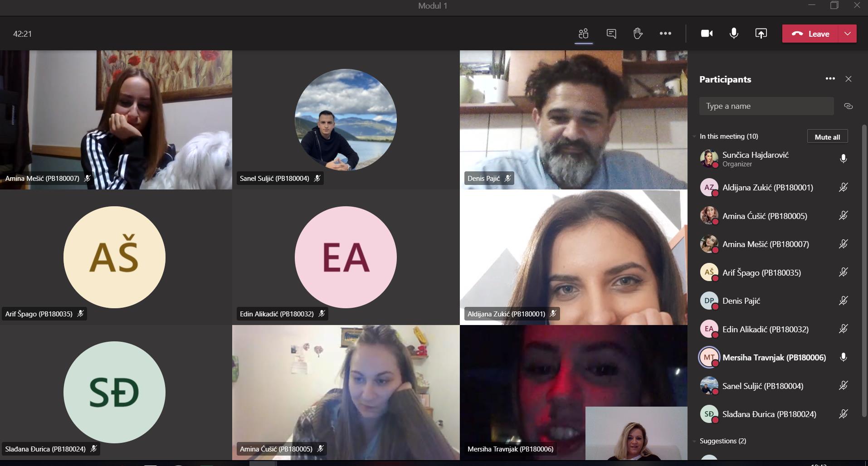868x466 pixels.
Task: Select Mersiha Travnjak in participants list
Action: [x=774, y=358]
